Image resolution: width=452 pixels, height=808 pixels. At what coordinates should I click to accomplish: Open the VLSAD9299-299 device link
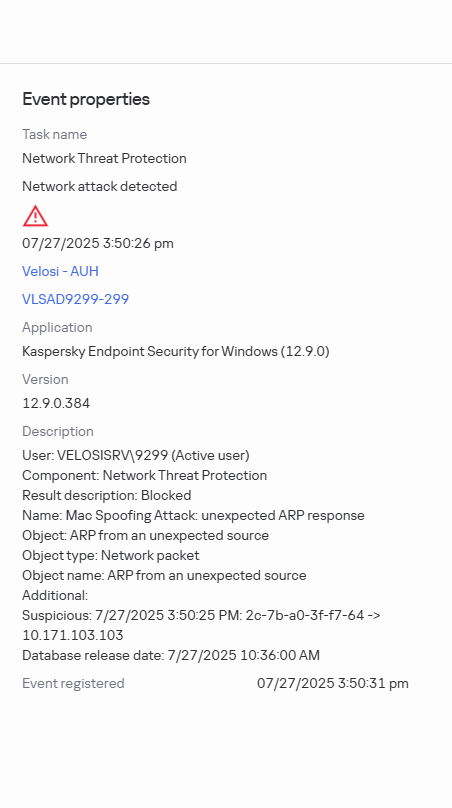pyautogui.click(x=75, y=299)
